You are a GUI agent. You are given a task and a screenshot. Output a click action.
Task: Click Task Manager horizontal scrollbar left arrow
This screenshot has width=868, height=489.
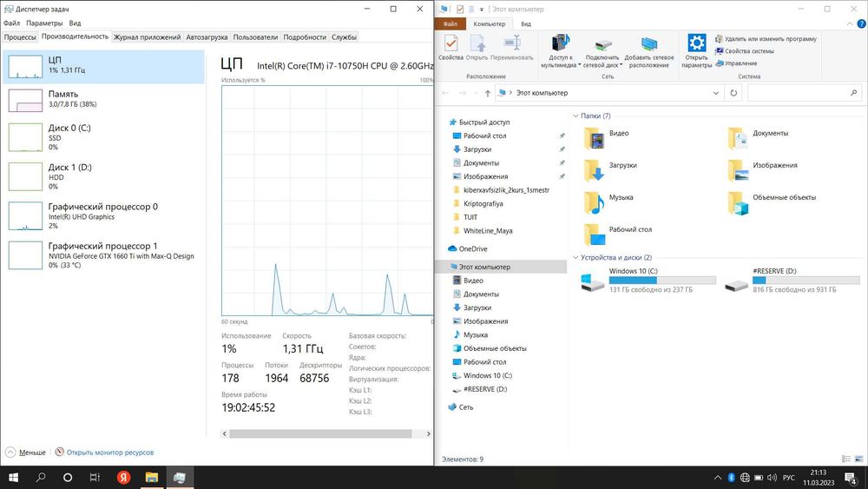pos(224,433)
